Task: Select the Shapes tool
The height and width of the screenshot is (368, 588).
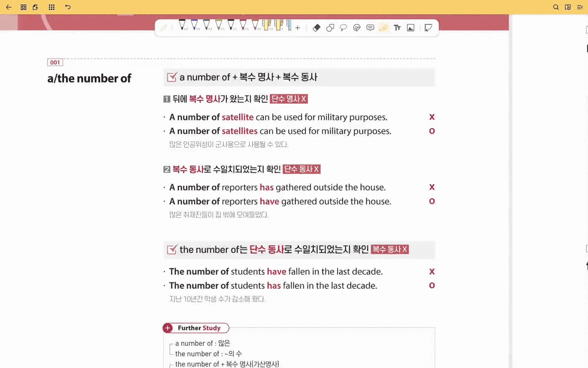Action: click(x=330, y=28)
